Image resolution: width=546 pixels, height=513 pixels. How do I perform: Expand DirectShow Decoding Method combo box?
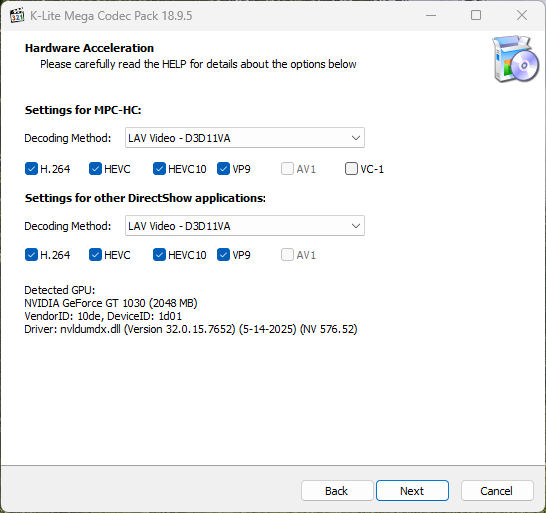[245, 226]
